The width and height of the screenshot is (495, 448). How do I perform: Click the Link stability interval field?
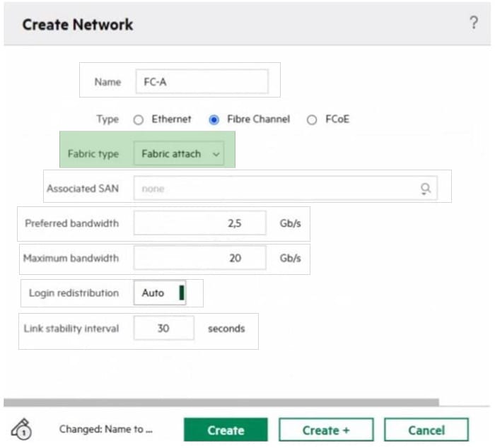point(163,329)
